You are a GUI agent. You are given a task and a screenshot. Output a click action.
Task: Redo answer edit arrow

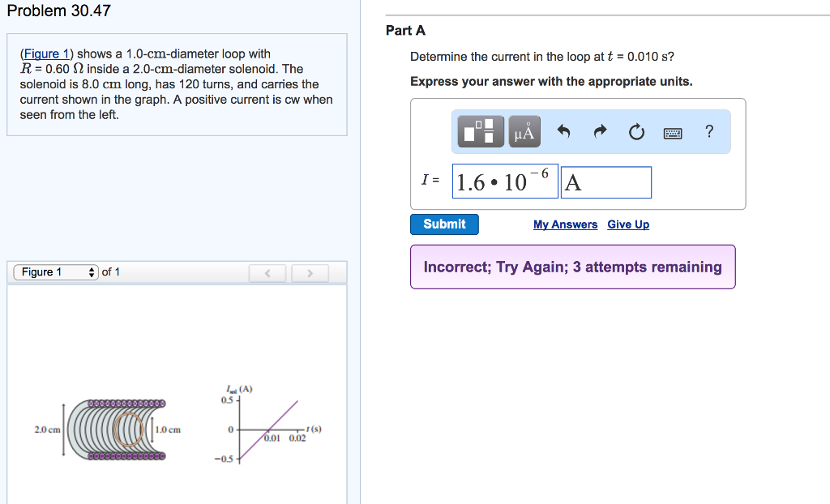[600, 131]
